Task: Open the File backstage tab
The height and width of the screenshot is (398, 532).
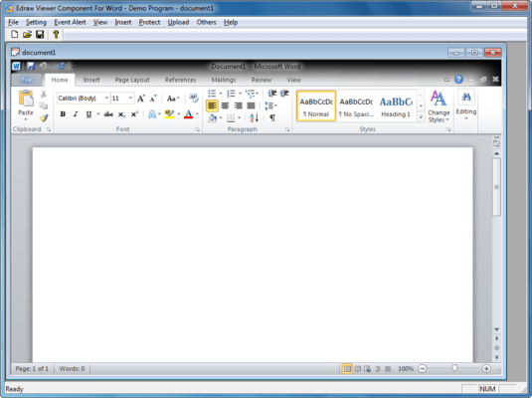Action: tap(27, 80)
